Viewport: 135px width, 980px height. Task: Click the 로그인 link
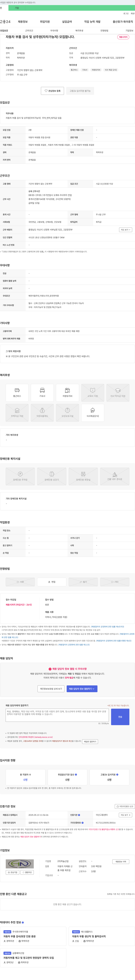[126, 13]
